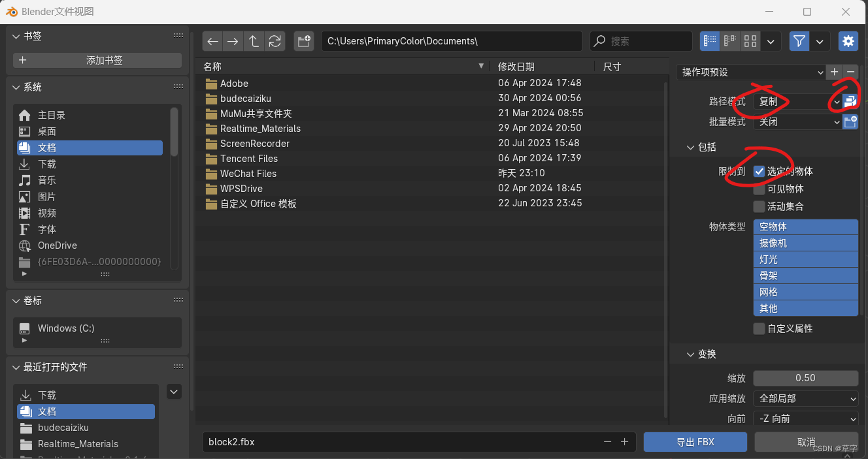This screenshot has width=868, height=459.
Task: Switch to thumbnail display mode
Action: [x=750, y=41]
